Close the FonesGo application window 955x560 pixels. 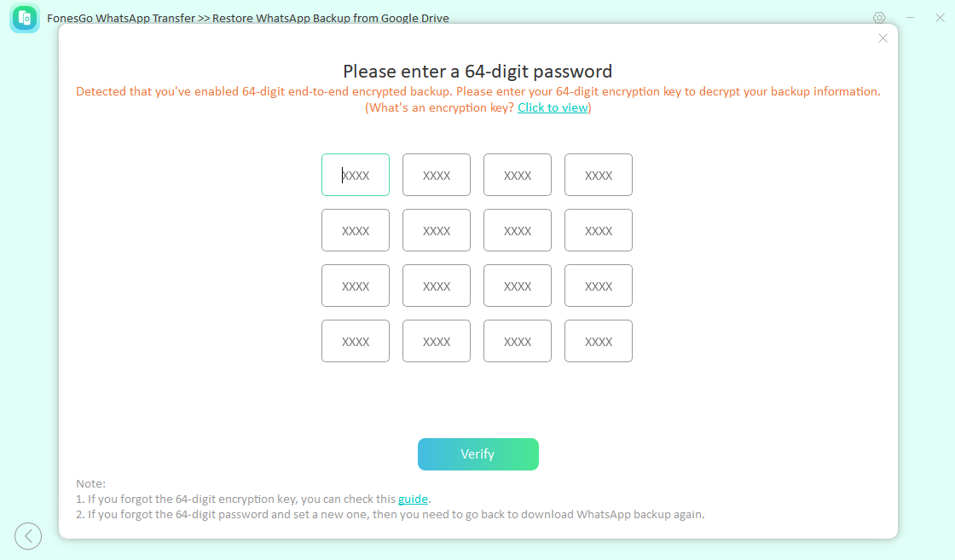click(939, 18)
